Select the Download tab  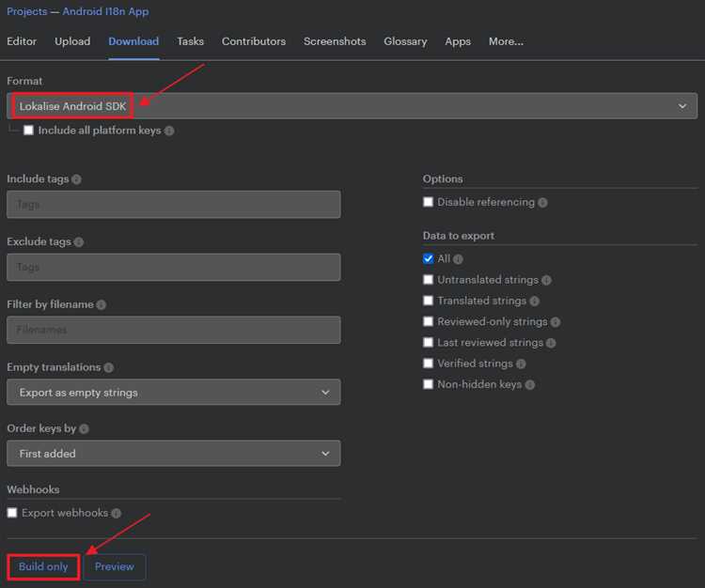tap(133, 41)
